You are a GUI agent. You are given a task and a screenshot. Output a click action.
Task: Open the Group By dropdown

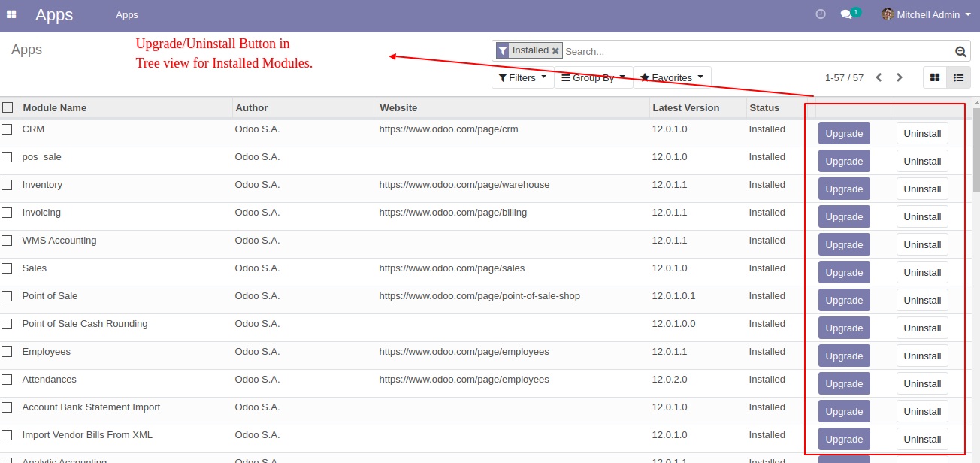(x=594, y=77)
